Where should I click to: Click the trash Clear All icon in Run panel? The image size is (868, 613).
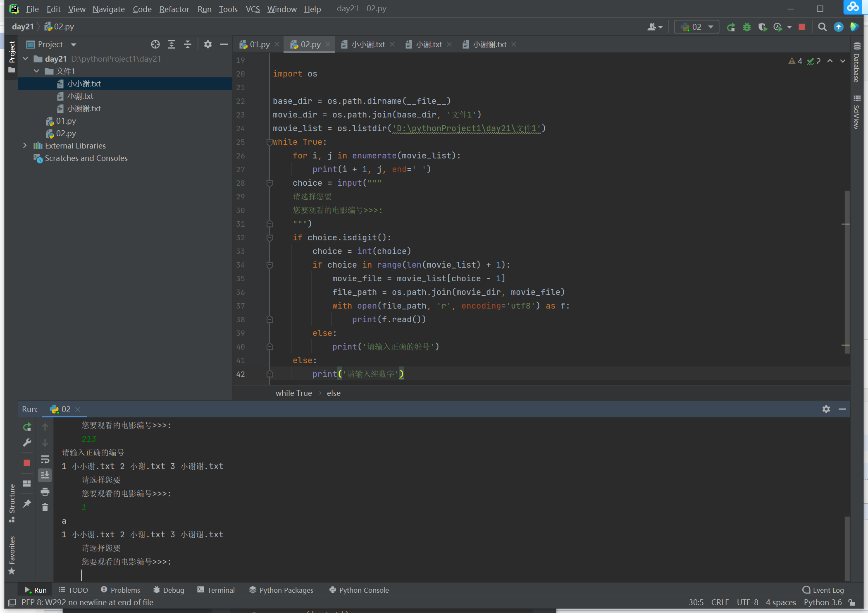point(45,508)
